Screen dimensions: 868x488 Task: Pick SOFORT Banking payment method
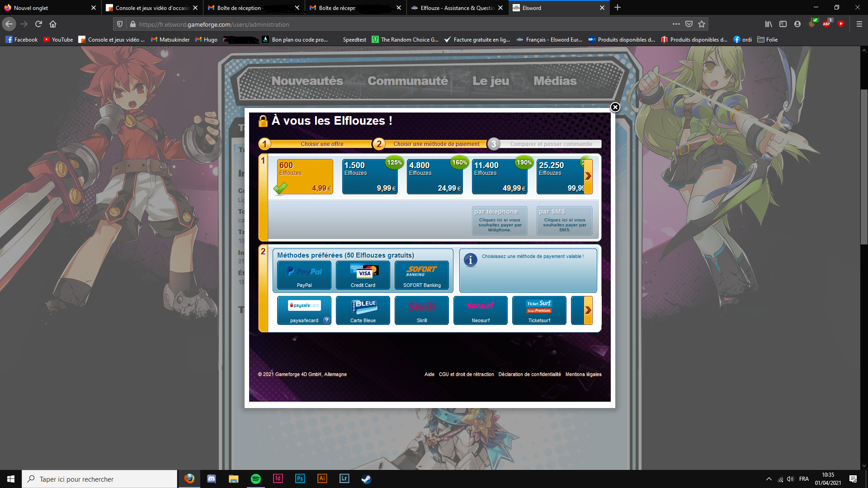point(421,275)
